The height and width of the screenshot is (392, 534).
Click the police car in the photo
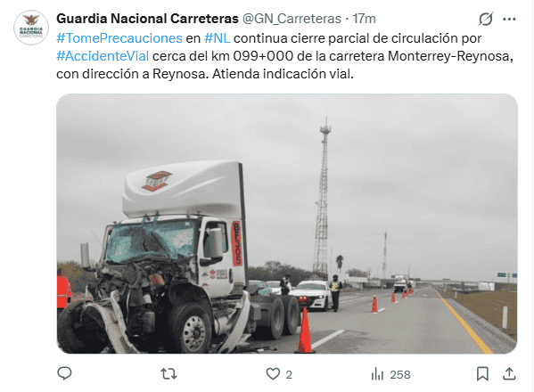[310, 295]
